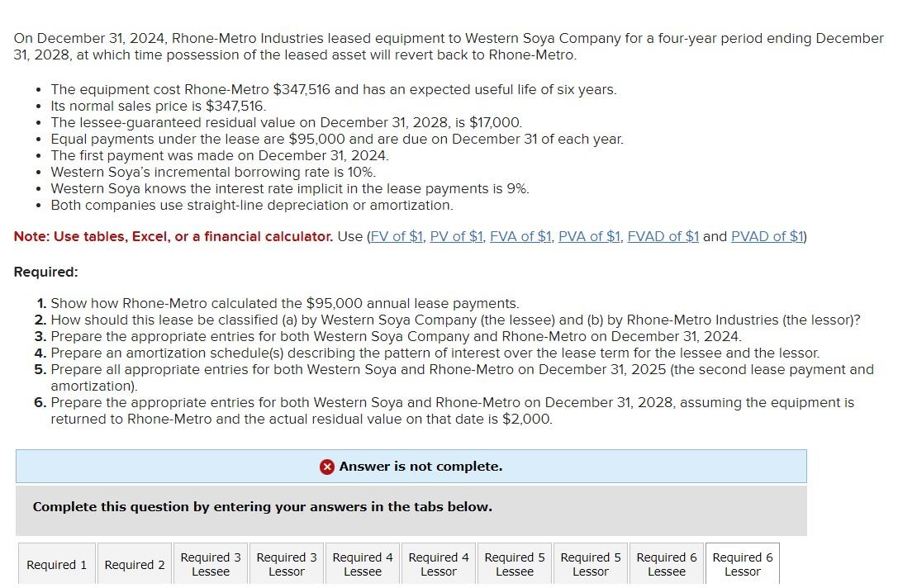Select the Required 3 Lessor tab

(286, 564)
